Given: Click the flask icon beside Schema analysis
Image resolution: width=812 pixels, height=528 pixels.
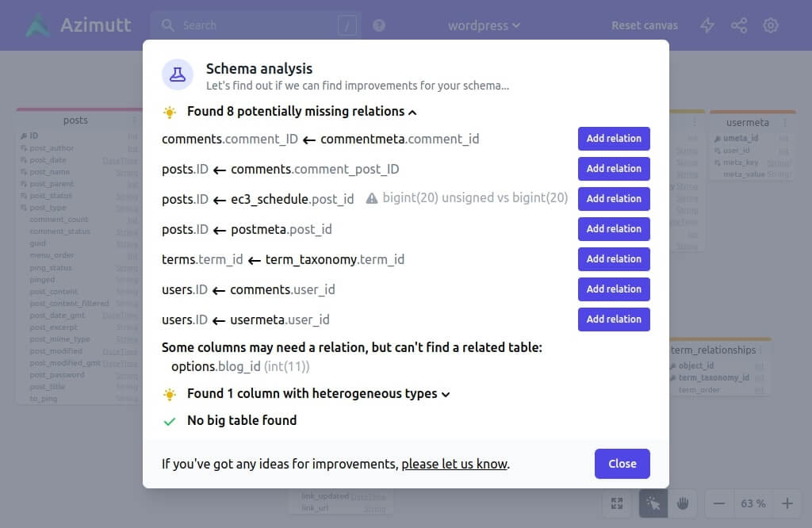Looking at the screenshot, I should coord(177,75).
